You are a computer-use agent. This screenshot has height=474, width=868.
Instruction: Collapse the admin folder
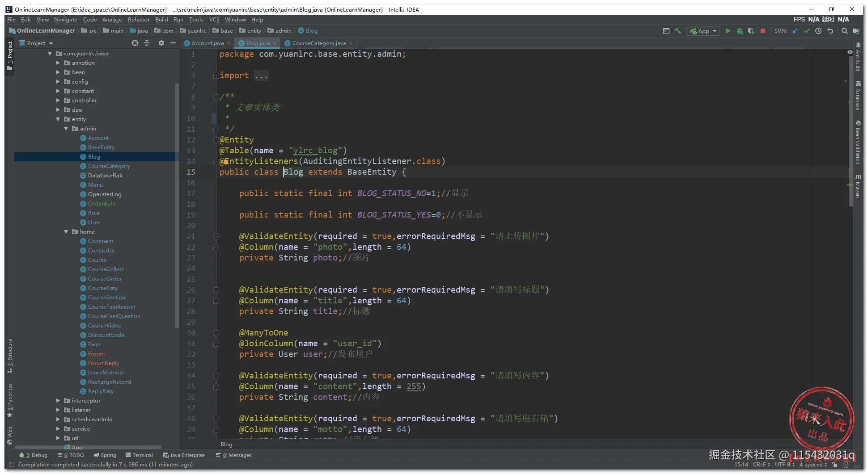(66, 129)
